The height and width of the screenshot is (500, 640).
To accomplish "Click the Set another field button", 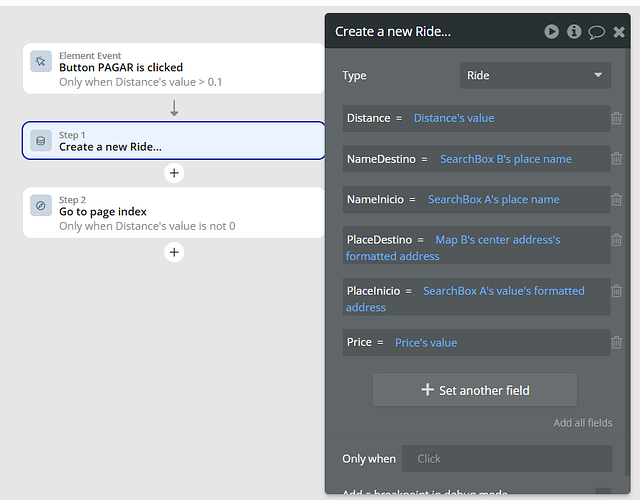I will pos(475,390).
